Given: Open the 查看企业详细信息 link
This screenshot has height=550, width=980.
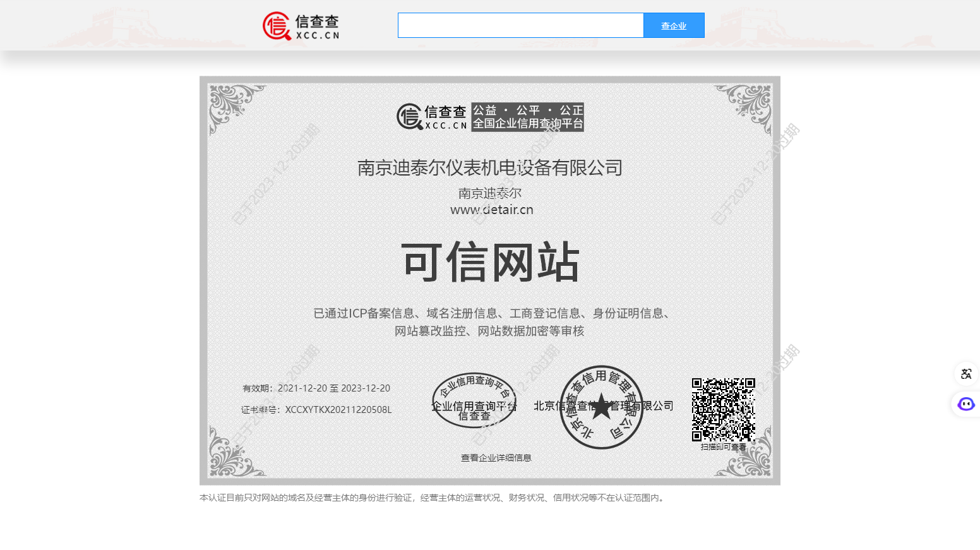Looking at the screenshot, I should coord(496,458).
